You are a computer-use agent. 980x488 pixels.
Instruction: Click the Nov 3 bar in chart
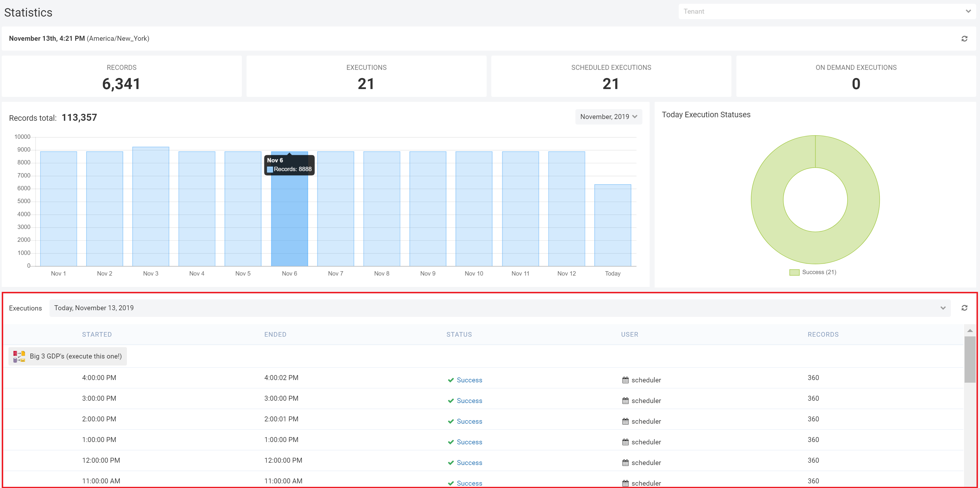(x=151, y=207)
